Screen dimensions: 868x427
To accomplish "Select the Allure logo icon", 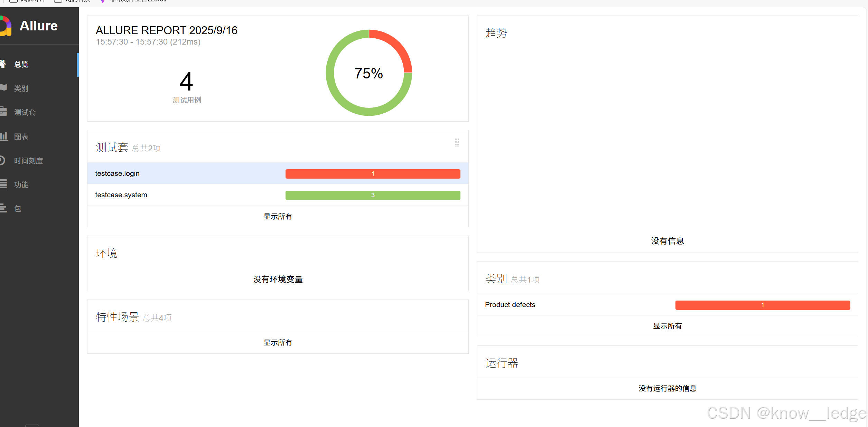I will pos(6,26).
